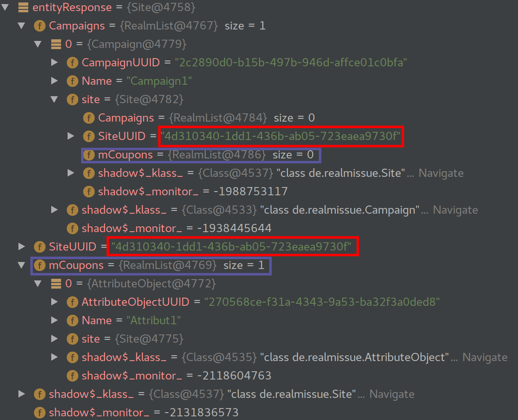The width and height of the screenshot is (518, 420).
Task: Click Navigate for class de.realmissue.AttributeObject
Action: [485, 357]
